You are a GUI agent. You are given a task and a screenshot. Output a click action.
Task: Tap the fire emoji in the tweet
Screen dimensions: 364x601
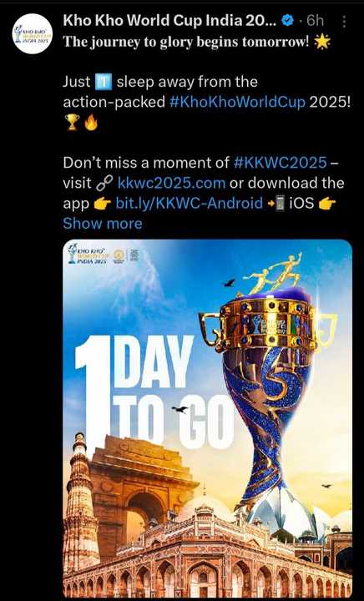pos(91,122)
